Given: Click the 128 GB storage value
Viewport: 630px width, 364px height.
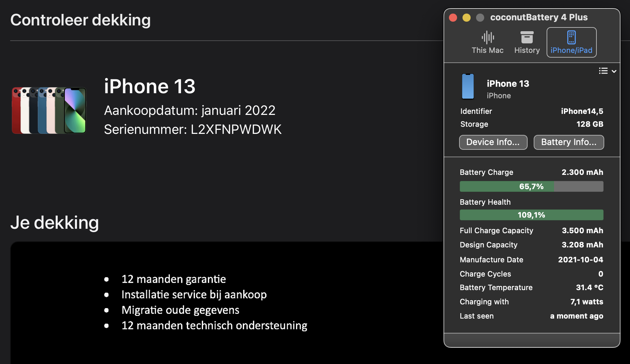Looking at the screenshot, I should (x=590, y=124).
